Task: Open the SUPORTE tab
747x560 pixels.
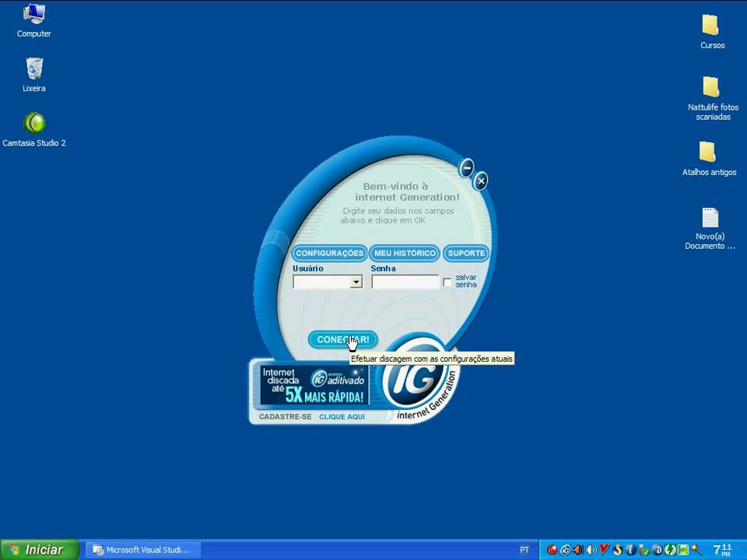Action: (x=466, y=254)
